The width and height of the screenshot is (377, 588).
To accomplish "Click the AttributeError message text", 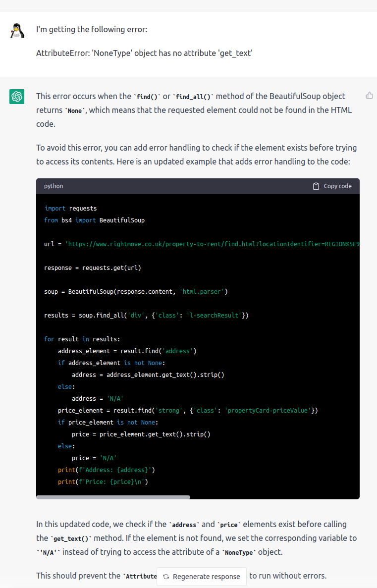I will click(144, 53).
